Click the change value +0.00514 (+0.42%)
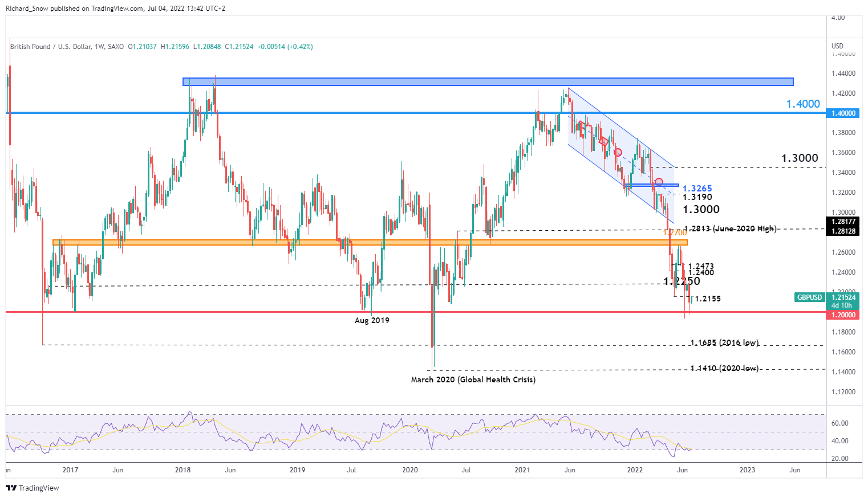The width and height of the screenshot is (868, 498). [285, 47]
